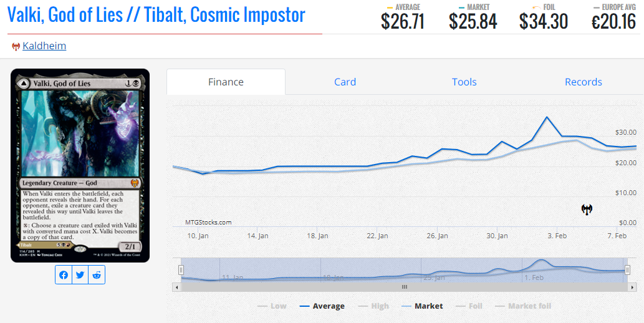This screenshot has height=323, width=644.
Task: Hide the Average price series
Action: coord(322,306)
